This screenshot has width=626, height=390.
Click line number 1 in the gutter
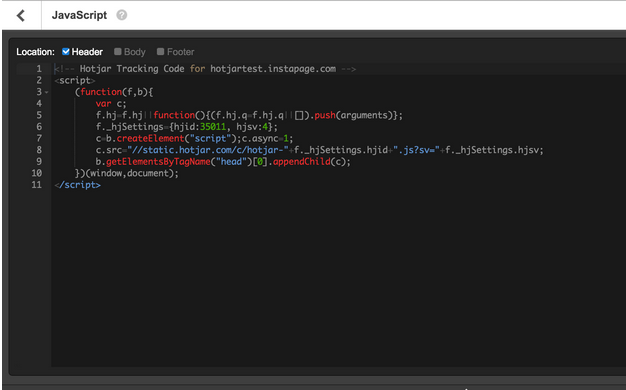[39, 69]
